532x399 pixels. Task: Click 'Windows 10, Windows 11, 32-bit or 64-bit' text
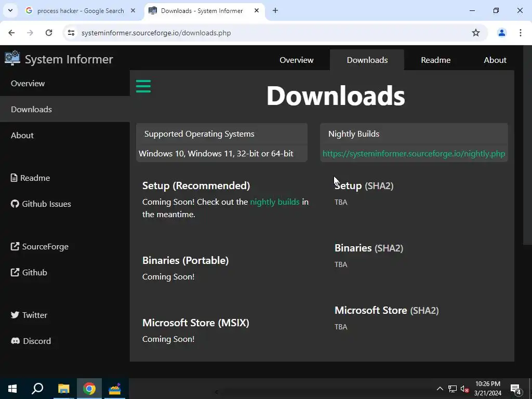pyautogui.click(x=216, y=154)
